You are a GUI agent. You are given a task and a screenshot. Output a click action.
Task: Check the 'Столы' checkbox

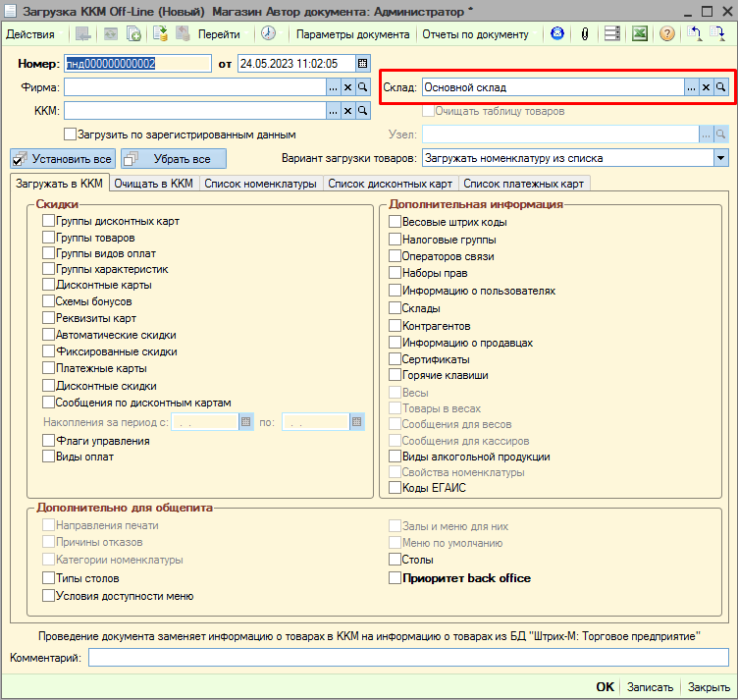(395, 560)
